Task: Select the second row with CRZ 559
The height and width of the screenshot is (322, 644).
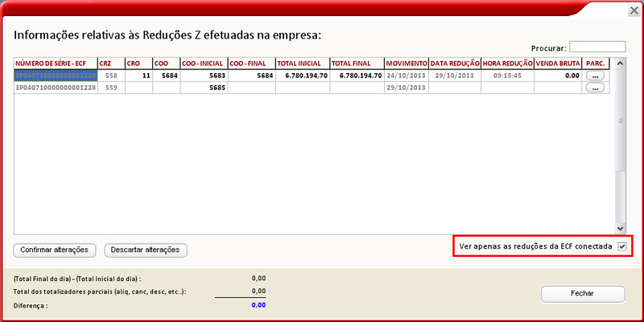Action: [x=110, y=88]
